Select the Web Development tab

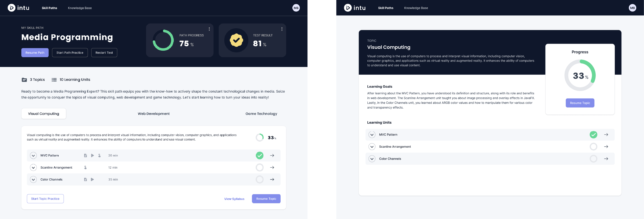click(154, 114)
